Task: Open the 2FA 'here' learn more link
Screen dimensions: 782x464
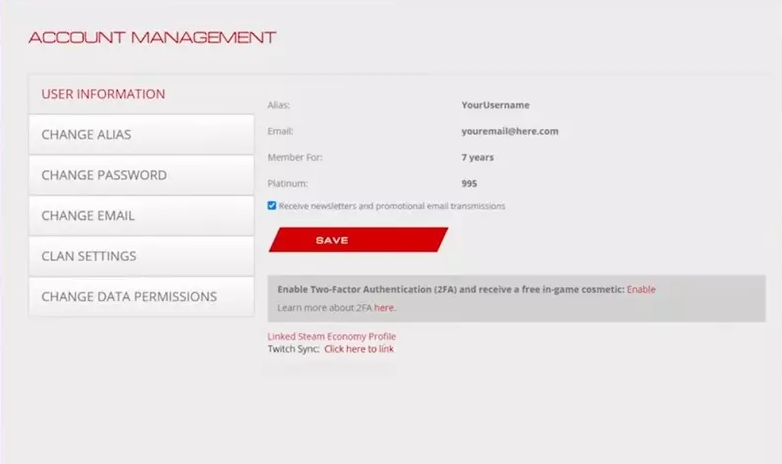Action: [384, 308]
